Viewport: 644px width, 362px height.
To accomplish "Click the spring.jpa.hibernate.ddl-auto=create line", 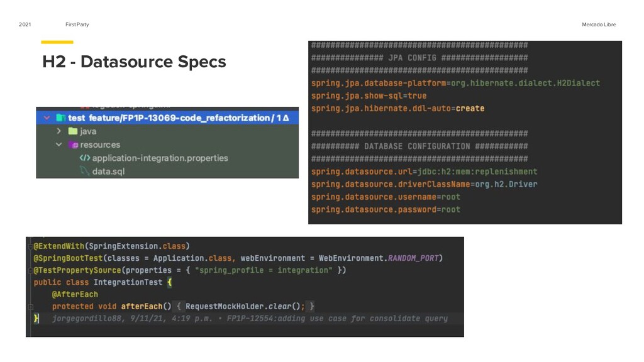I will click(397, 108).
